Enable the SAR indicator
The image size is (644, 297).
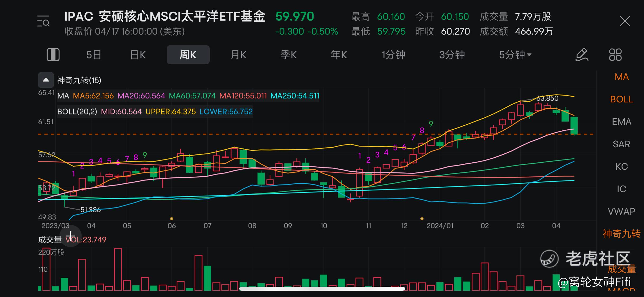pyautogui.click(x=622, y=144)
